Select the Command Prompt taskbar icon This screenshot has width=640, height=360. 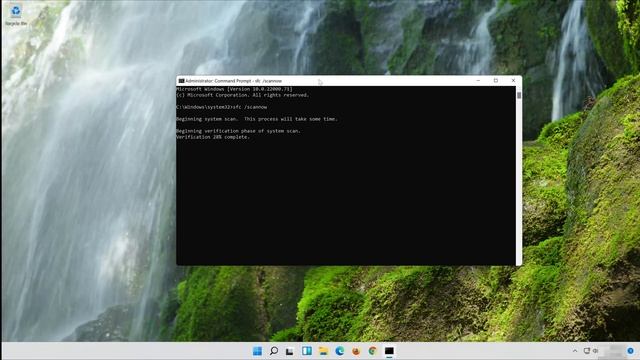coord(389,351)
